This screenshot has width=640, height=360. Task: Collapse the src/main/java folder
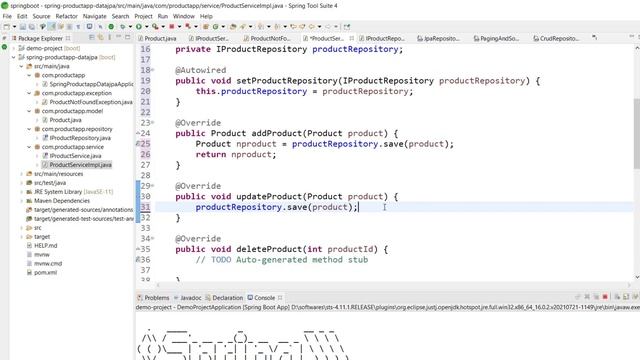tap(21, 66)
